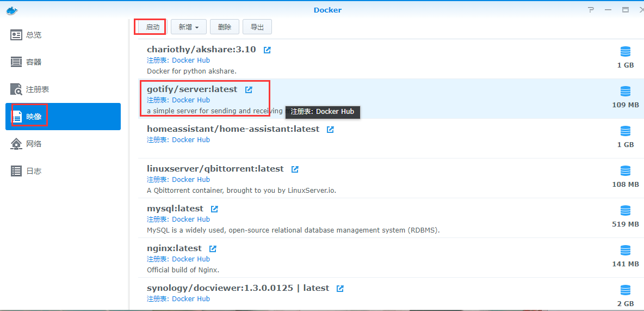Screen dimensions: 644x311
Task: Click database size icon for qbittorrent
Action: click(x=625, y=171)
